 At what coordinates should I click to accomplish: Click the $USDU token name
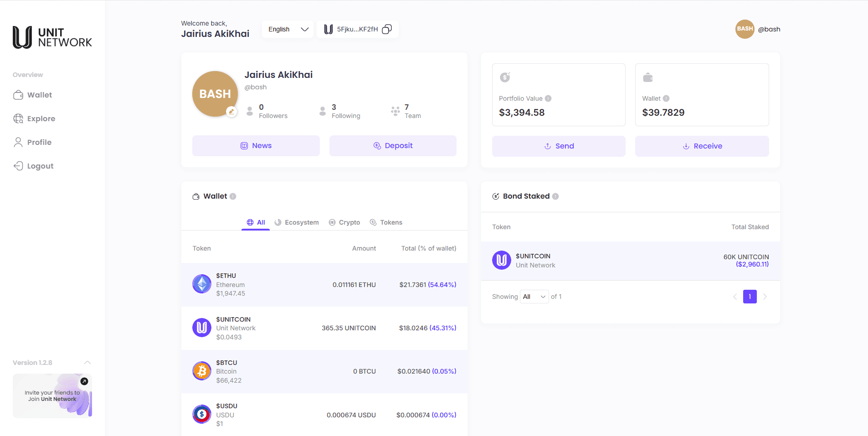pos(226,406)
